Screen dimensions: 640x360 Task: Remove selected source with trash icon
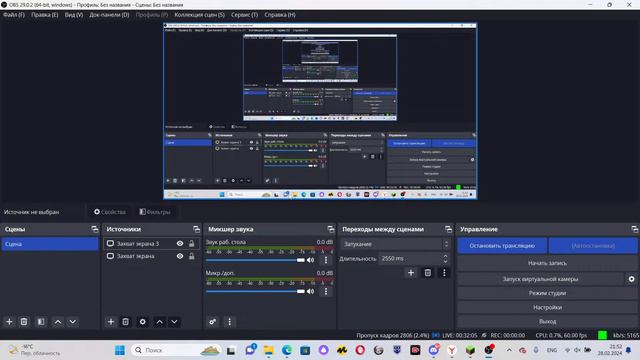pos(126,322)
